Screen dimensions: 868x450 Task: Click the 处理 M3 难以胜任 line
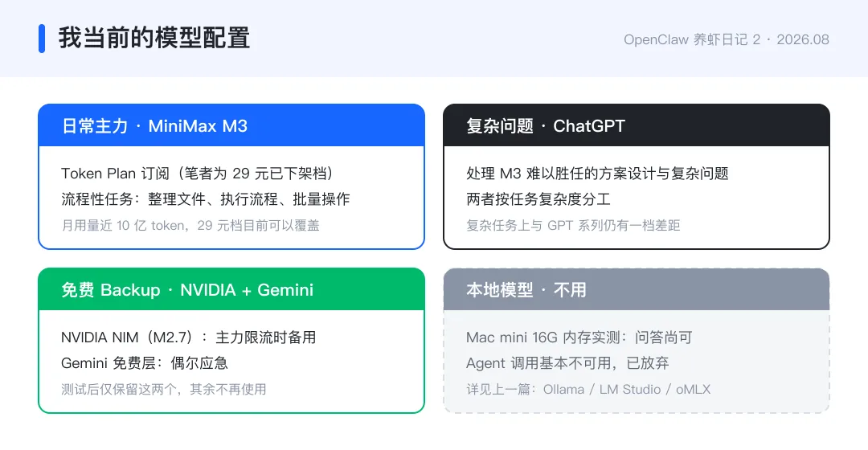597,174
